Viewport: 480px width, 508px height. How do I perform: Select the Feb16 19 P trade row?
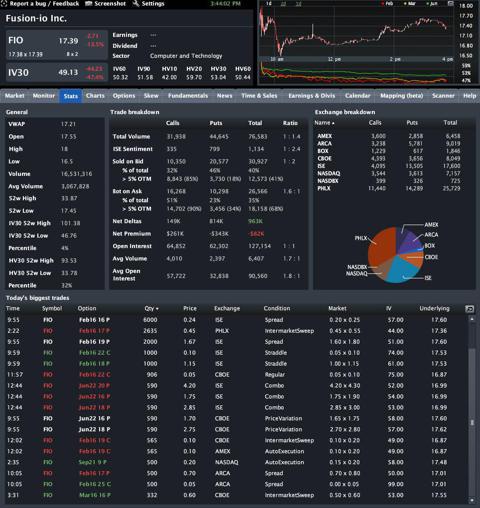click(x=237, y=342)
